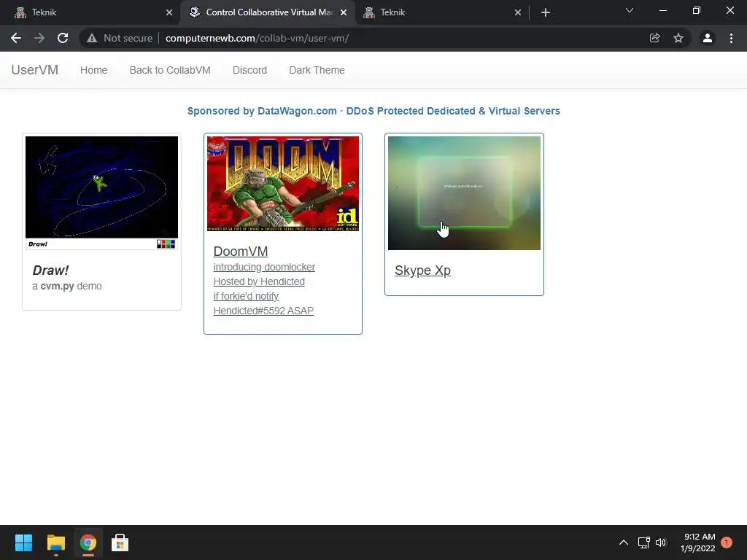
Task: Open the Draw! VM thumbnail
Action: click(101, 192)
